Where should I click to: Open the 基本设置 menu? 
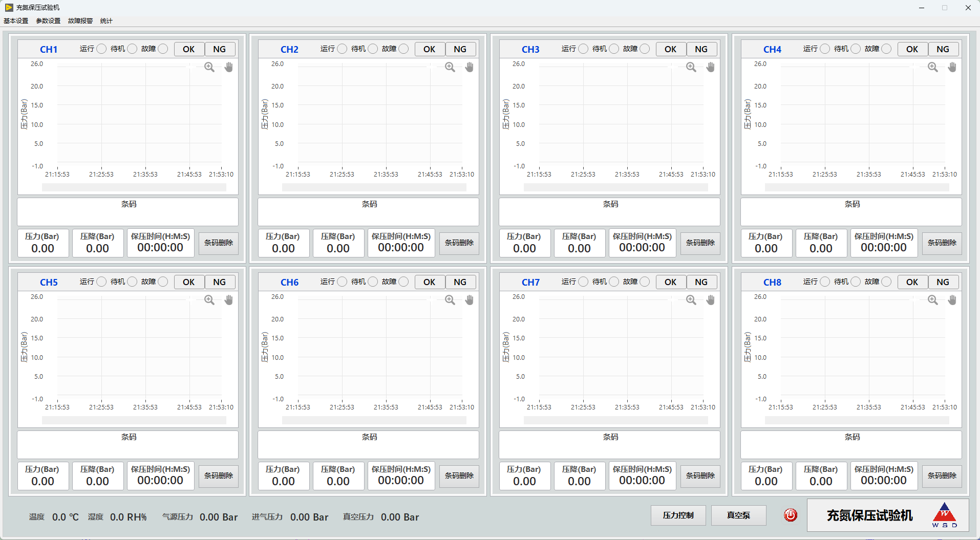pyautogui.click(x=16, y=21)
